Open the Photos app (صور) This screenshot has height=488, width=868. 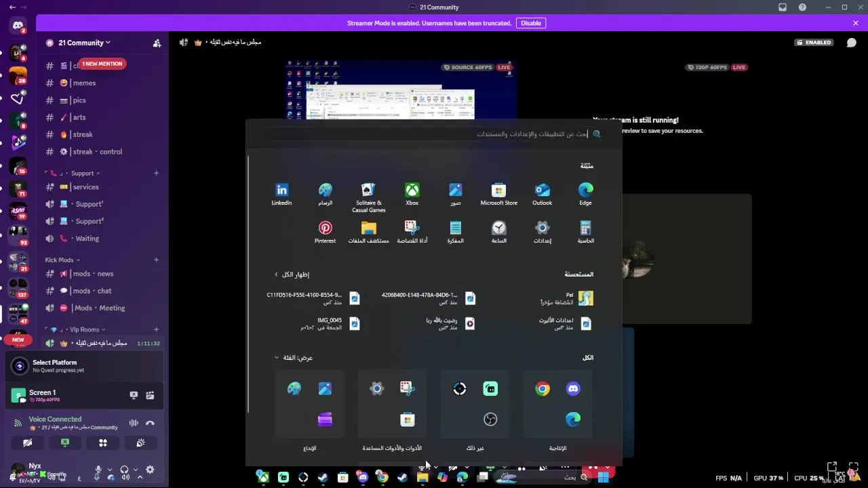(455, 194)
